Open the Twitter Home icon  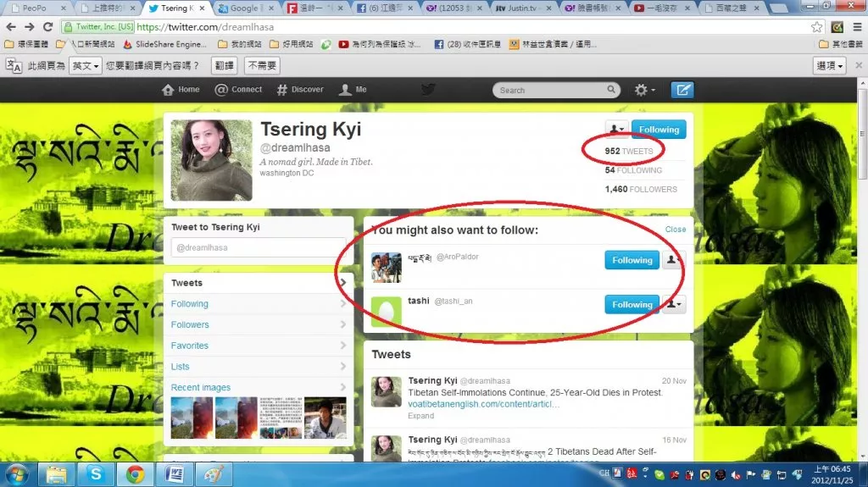(168, 90)
